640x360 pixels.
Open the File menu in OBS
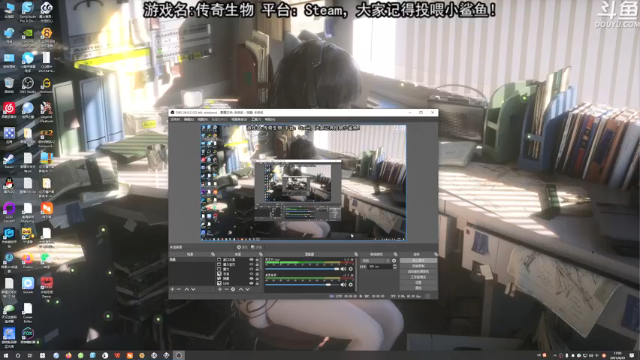(175, 120)
